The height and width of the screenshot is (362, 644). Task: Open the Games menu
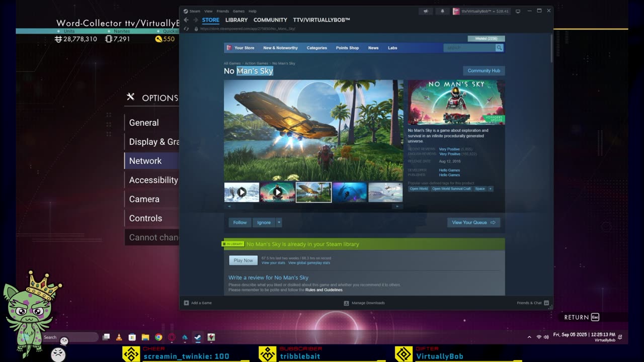pos(238,11)
